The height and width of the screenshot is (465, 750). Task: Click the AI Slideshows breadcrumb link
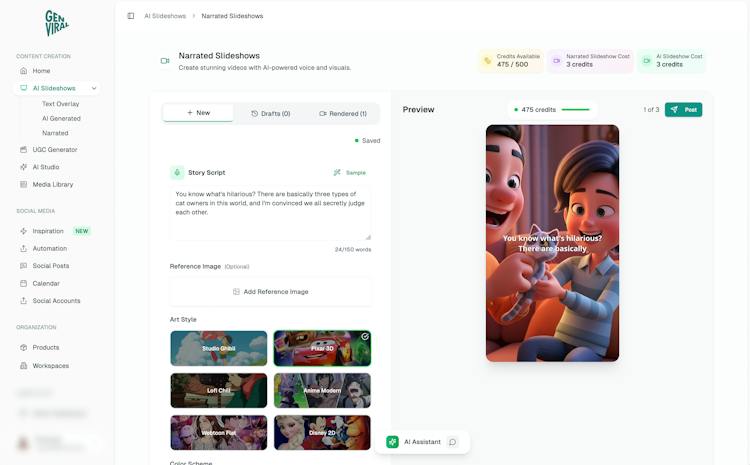(x=165, y=16)
